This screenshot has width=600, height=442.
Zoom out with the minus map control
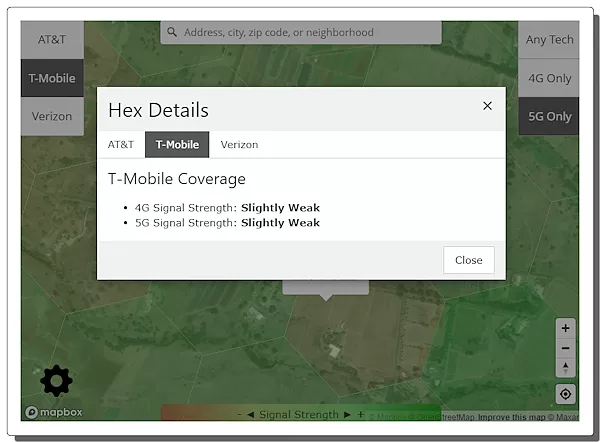tap(566, 348)
